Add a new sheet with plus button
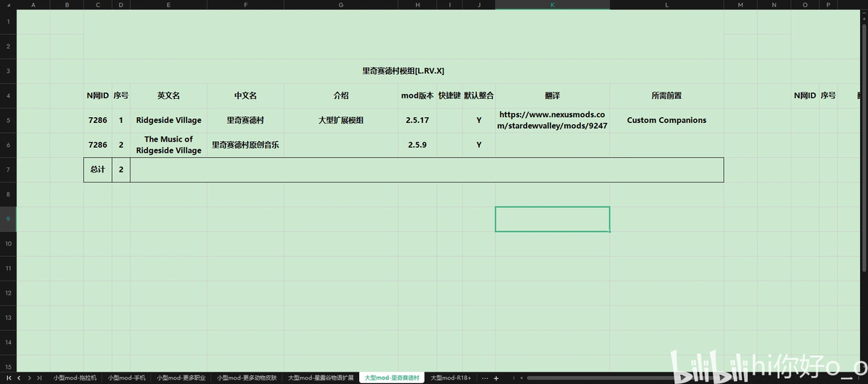 (x=496, y=378)
